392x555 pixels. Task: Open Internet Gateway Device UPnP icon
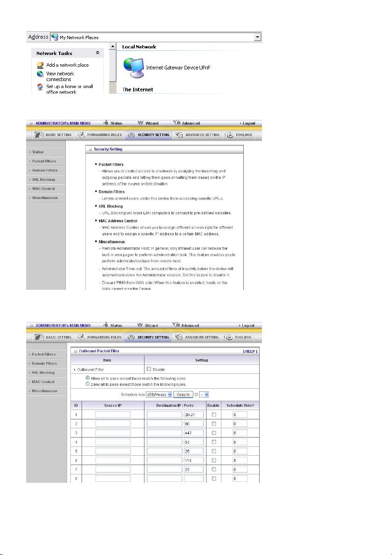(133, 69)
